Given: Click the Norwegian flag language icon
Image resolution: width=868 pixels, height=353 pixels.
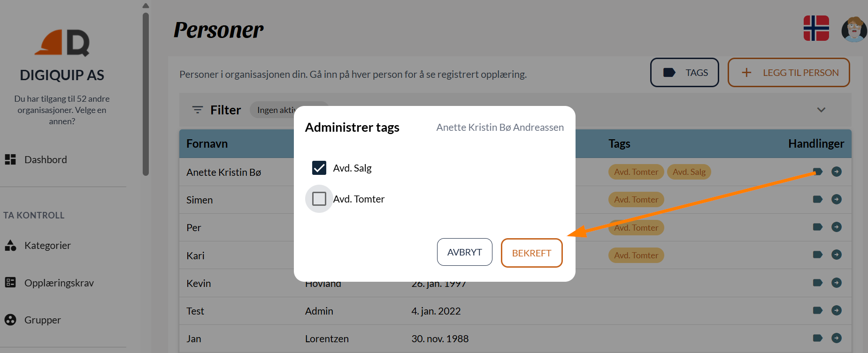Looking at the screenshot, I should [x=816, y=29].
